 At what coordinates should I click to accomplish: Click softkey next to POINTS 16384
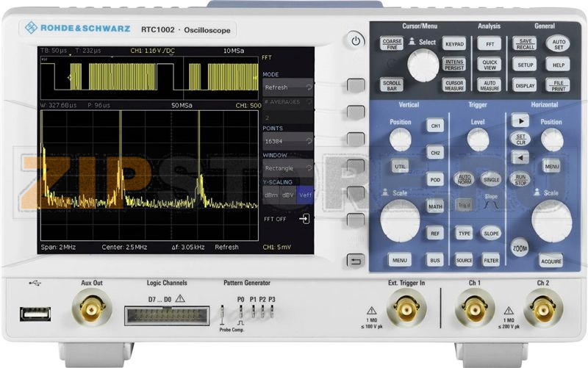pyautogui.click(x=355, y=139)
